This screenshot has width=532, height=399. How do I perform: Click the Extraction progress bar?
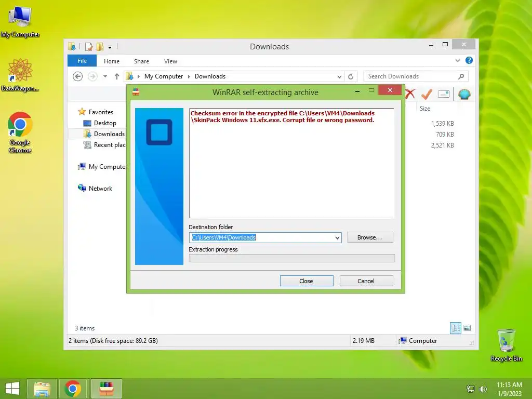[292, 258]
